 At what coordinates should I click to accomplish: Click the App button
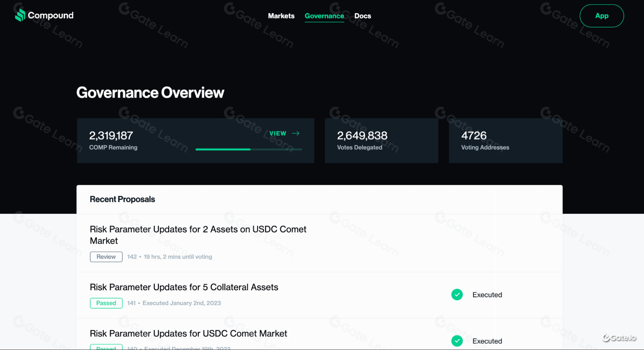[x=601, y=15]
